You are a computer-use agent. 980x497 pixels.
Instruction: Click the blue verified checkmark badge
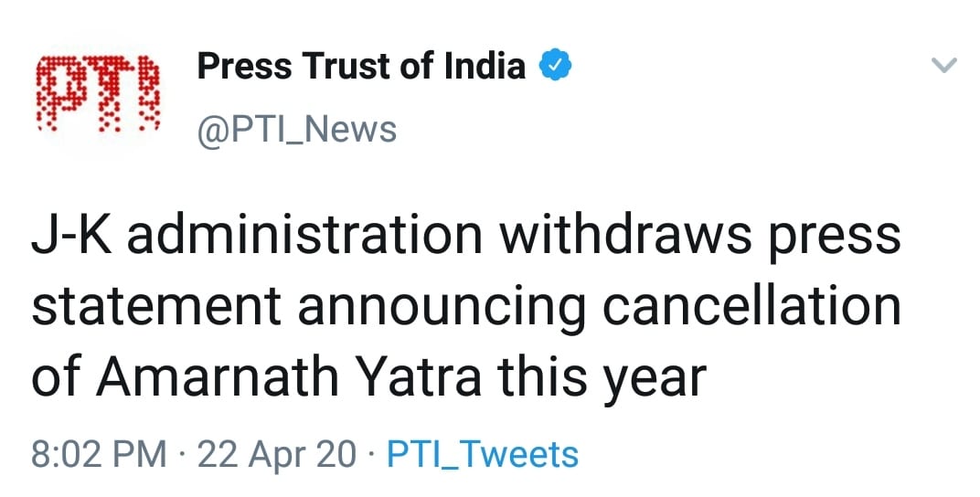[555, 65]
